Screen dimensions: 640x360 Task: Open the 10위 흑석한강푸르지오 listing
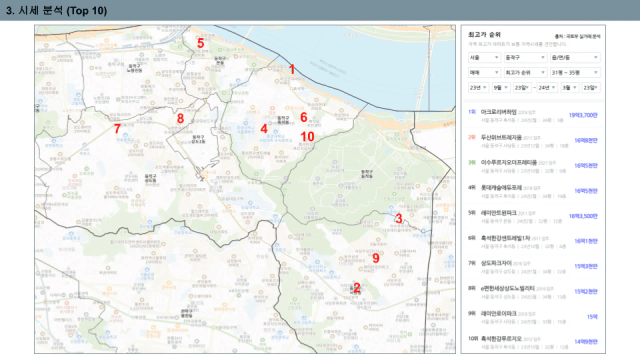pyautogui.click(x=533, y=342)
